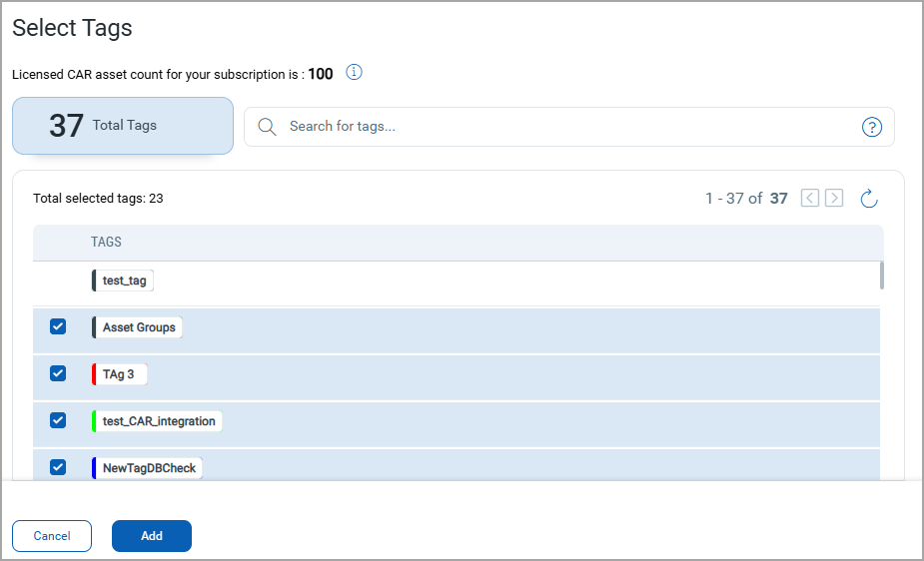
Task: Uncheck the Asset Groups tag checkbox
Action: coord(58,326)
